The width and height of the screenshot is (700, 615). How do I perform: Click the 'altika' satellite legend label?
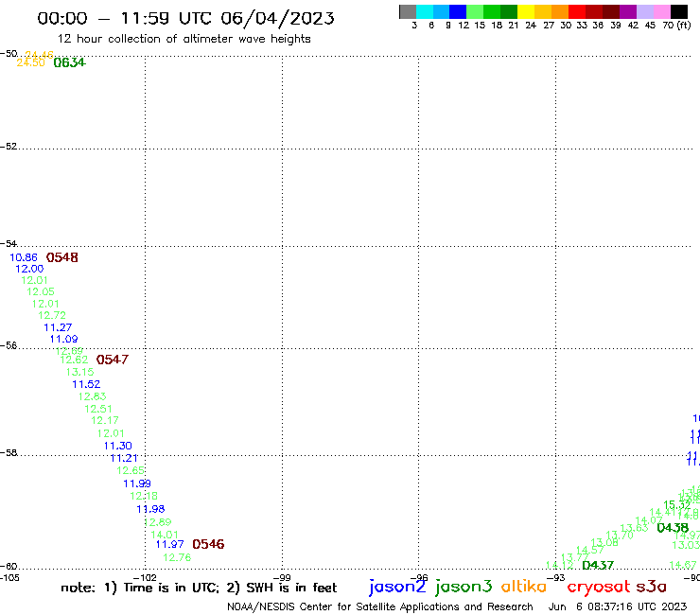(x=524, y=586)
